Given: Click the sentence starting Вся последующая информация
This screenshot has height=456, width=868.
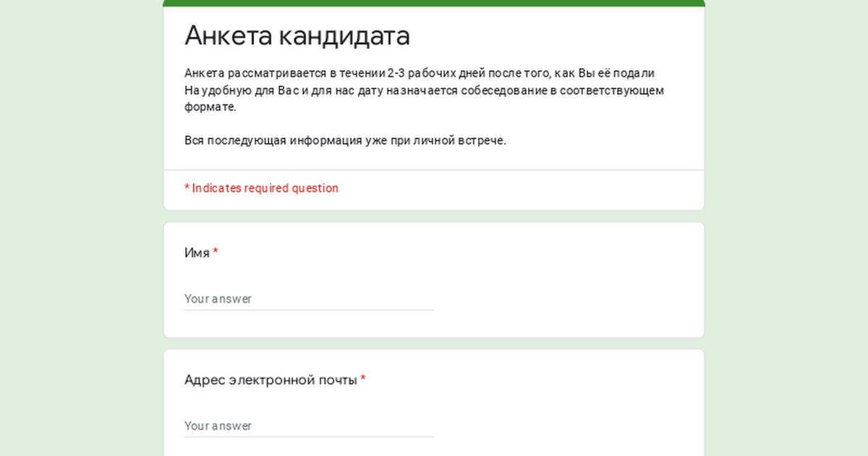Looking at the screenshot, I should tap(345, 140).
